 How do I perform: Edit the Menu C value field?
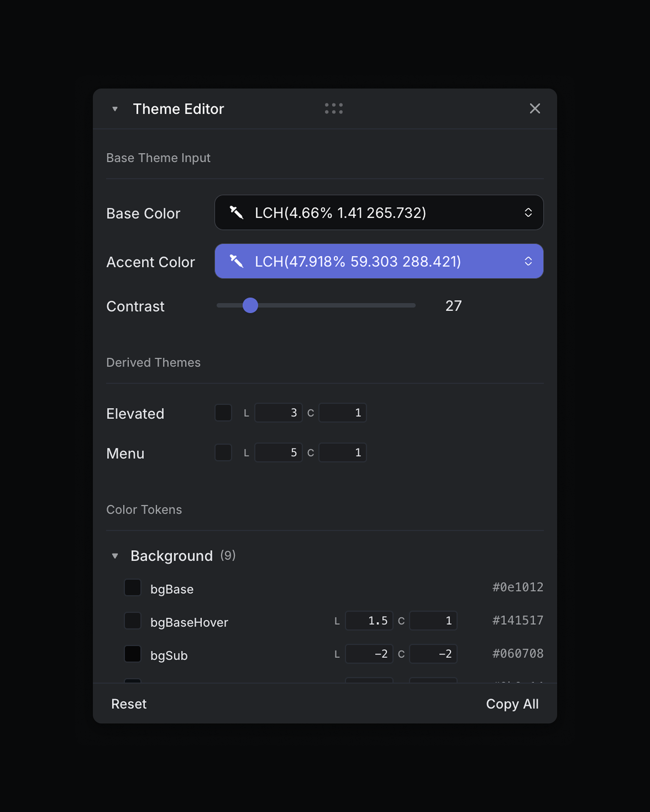pos(342,453)
